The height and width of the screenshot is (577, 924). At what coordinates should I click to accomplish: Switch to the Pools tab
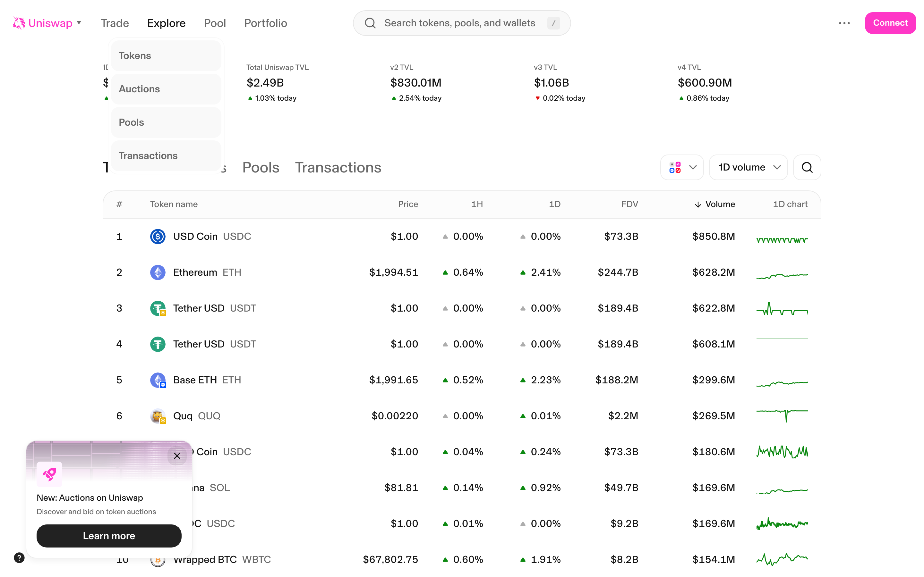click(261, 167)
